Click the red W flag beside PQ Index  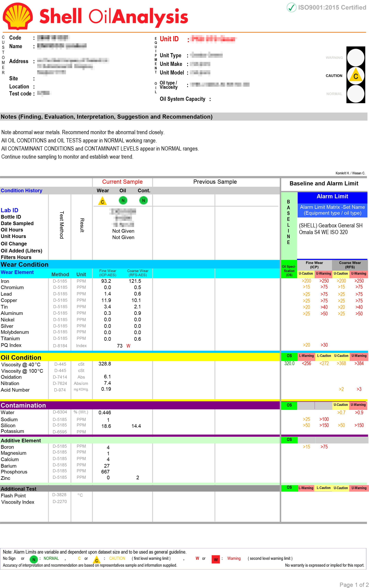[x=128, y=346]
